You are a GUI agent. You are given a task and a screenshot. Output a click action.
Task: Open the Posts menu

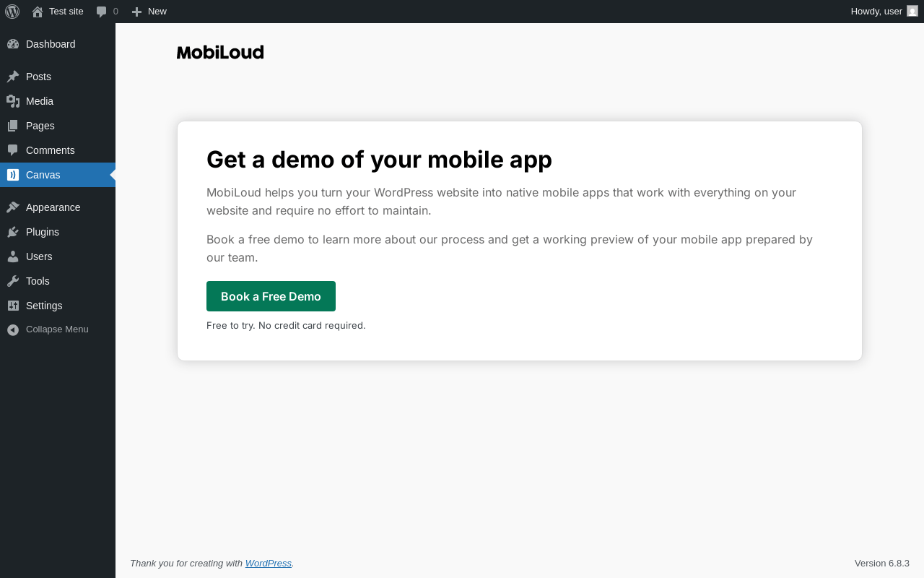pyautogui.click(x=58, y=77)
